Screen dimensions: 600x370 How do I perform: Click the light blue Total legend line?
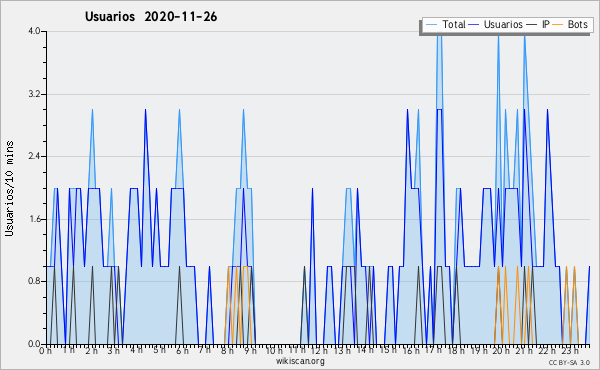(432, 25)
